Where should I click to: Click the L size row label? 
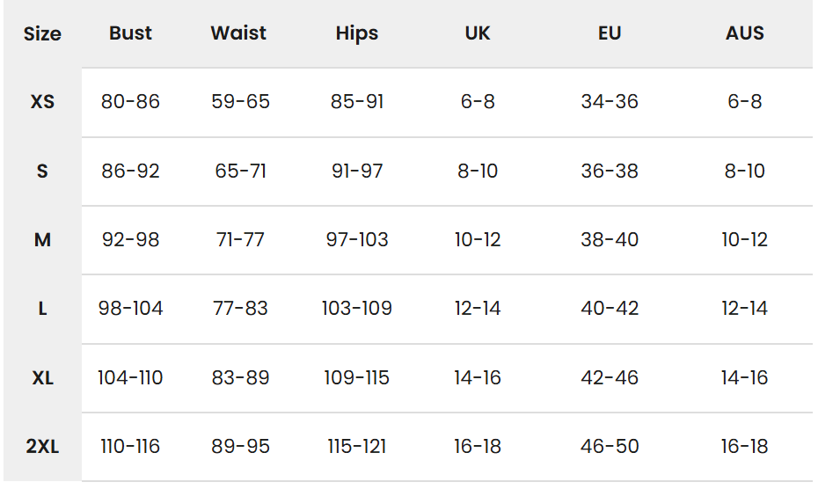(x=42, y=309)
